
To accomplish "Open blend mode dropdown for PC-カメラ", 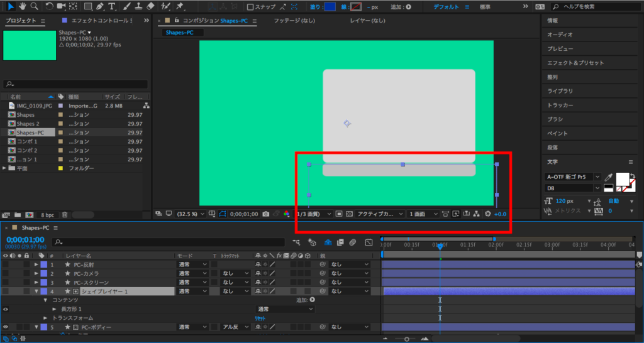I will [x=192, y=273].
